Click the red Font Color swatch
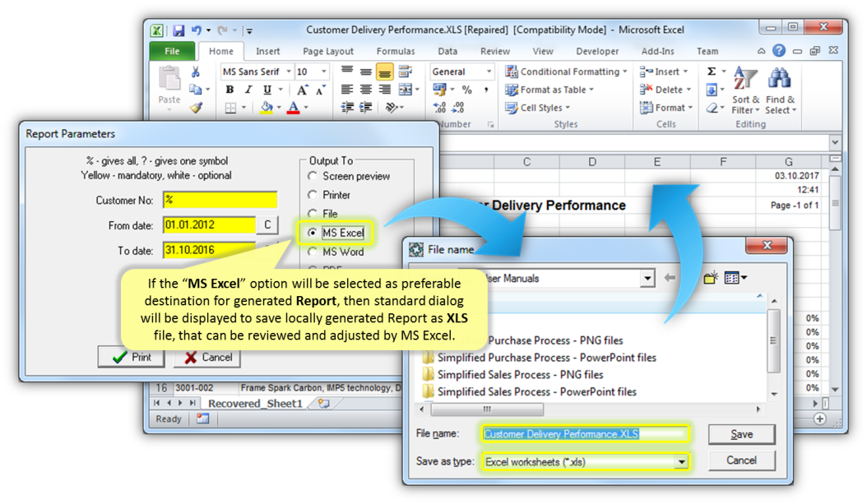The width and height of the screenshot is (867, 504). coord(294,107)
